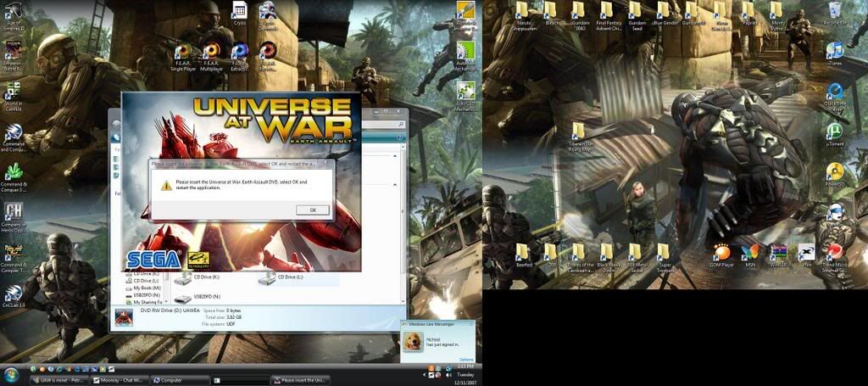Viewport: 868px width, 386px height.
Task: Launch iTunes from desktop
Action: click(835, 53)
